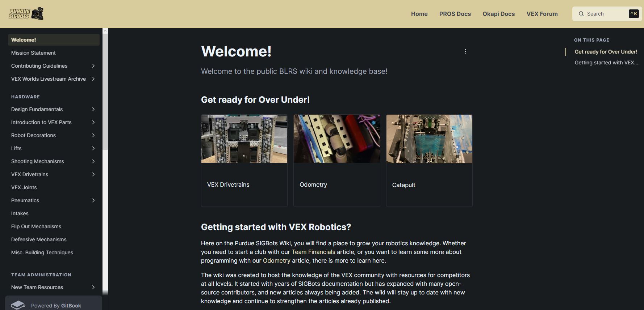Click the Search input field
This screenshot has width=644, height=310.
[607, 14]
